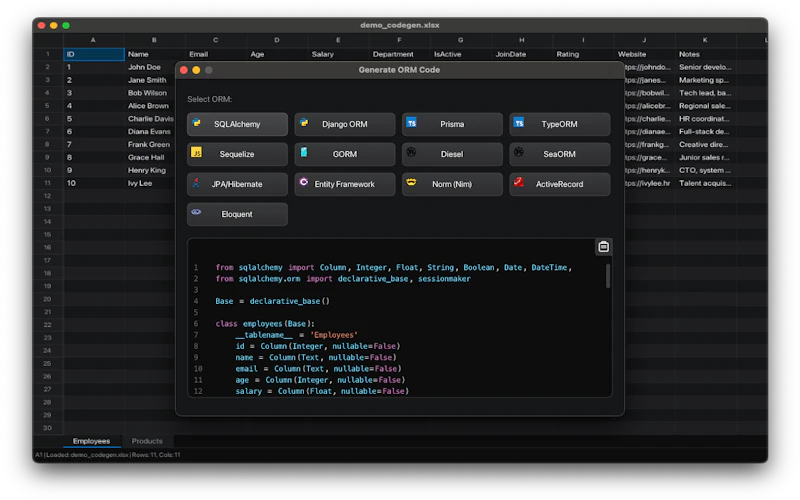Image resolution: width=800 pixels, height=500 pixels.
Task: Close the Generate ORM Code dialog
Action: tap(184, 70)
